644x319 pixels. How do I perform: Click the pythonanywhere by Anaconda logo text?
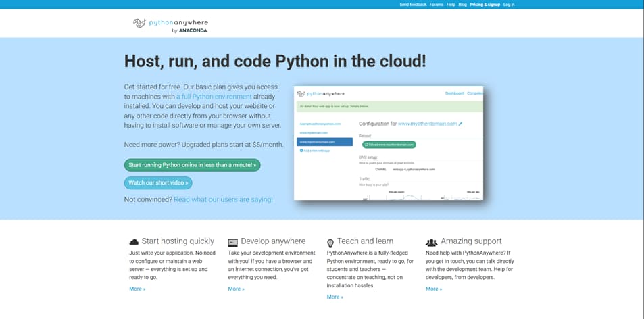click(x=178, y=26)
